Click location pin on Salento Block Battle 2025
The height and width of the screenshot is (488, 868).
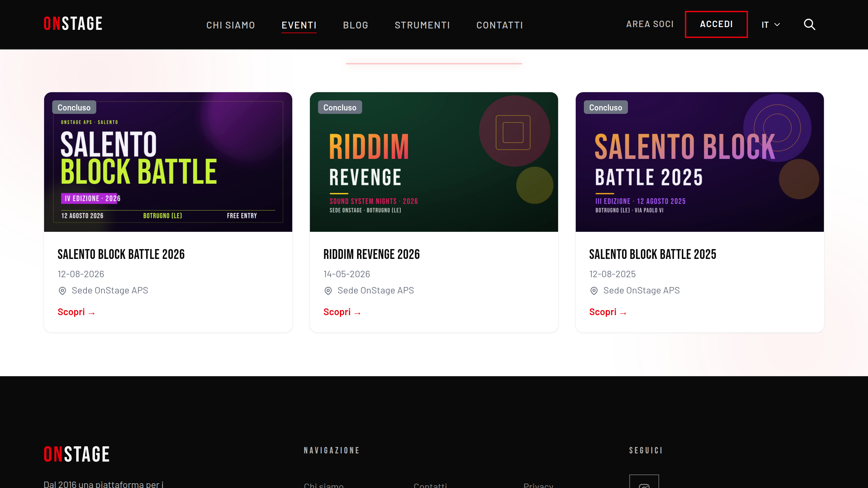[594, 291]
